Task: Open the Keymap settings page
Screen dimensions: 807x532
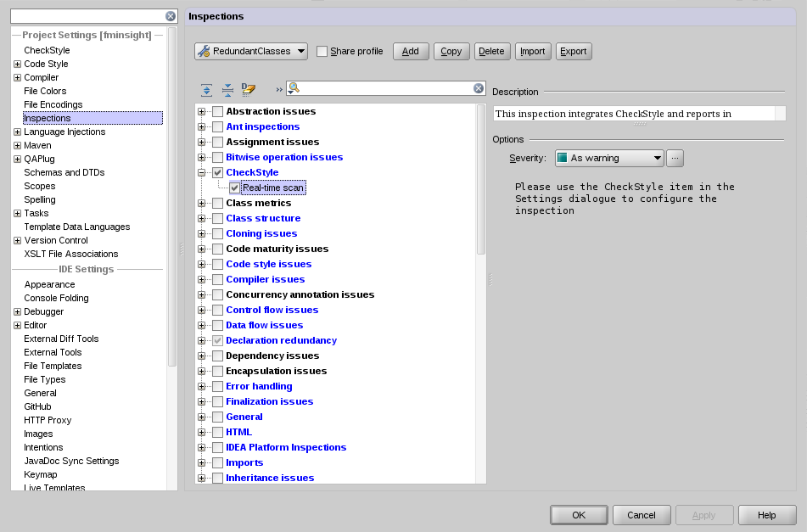Action: [x=41, y=474]
